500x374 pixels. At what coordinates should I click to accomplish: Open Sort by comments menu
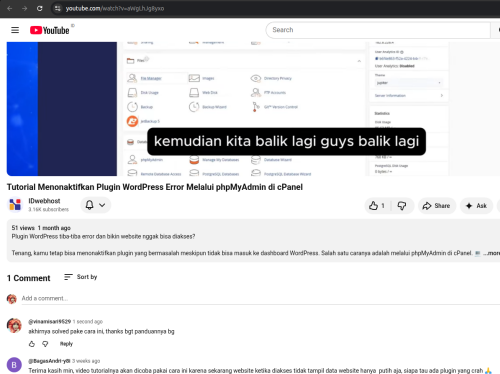point(81,277)
